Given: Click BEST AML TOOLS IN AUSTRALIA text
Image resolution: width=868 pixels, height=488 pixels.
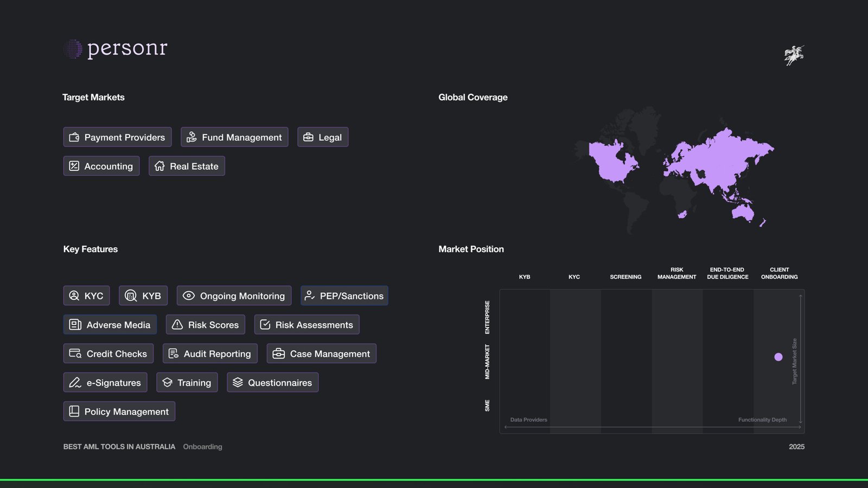Looking at the screenshot, I should click(119, 447).
